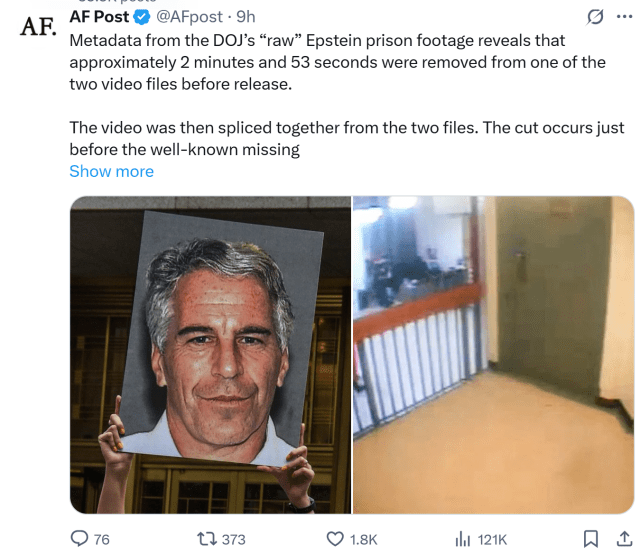Expand the tweet with Show more

(x=111, y=171)
